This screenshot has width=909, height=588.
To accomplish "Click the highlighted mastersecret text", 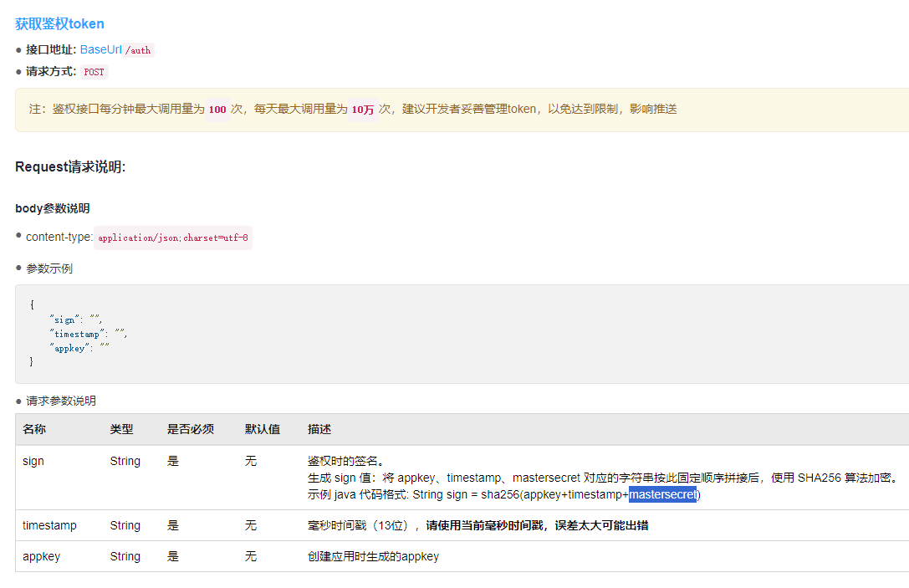I will click(x=664, y=494).
